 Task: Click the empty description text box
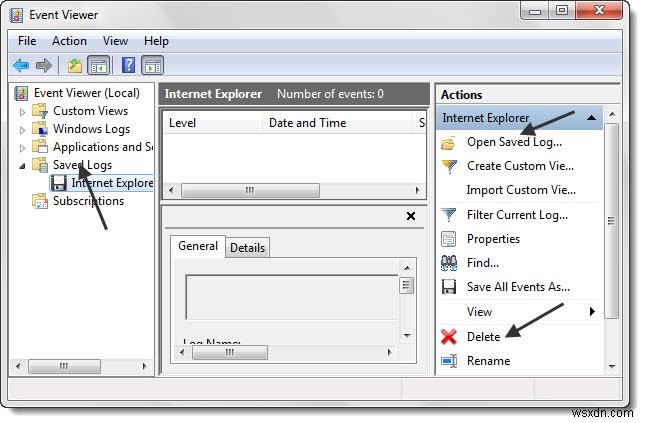tap(292, 297)
